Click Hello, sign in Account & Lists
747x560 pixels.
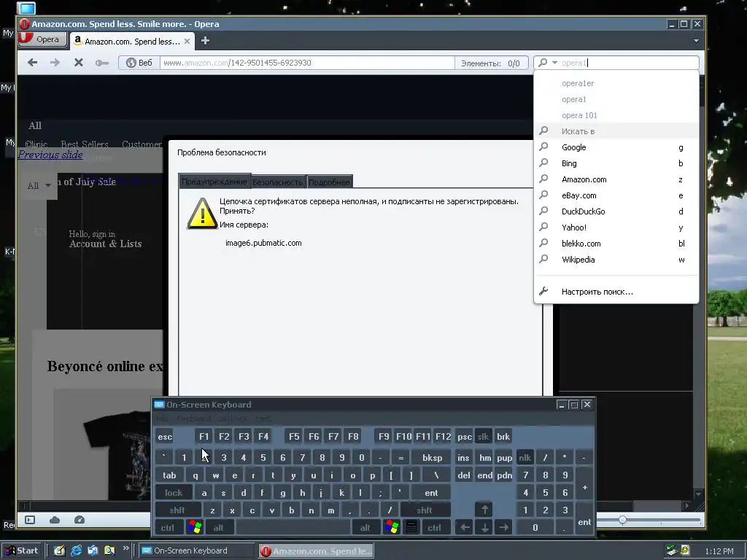click(x=105, y=239)
